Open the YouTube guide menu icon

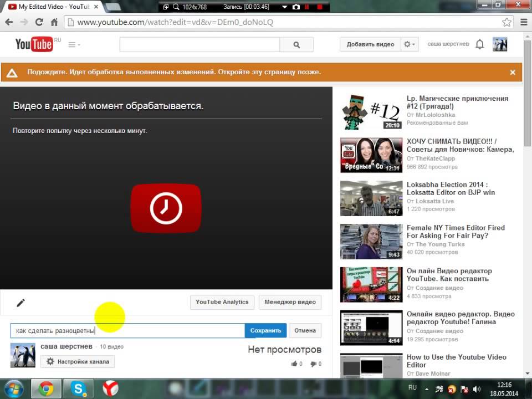point(74,45)
